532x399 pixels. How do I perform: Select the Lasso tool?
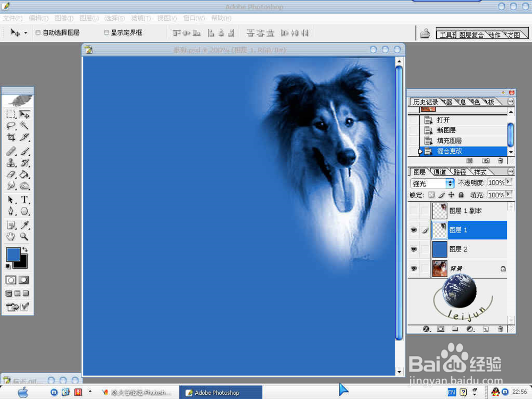[11, 126]
